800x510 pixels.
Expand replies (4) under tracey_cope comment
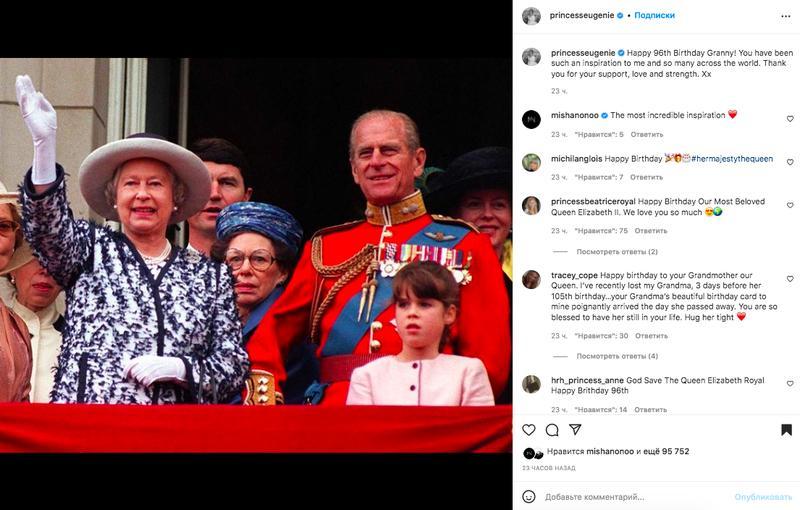tap(617, 356)
